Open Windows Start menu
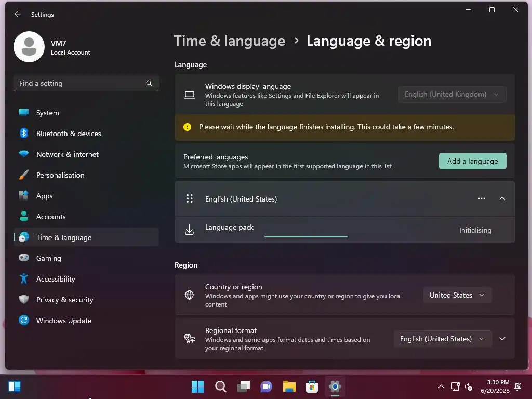Screen dimensions: 532x399 tap(198, 387)
